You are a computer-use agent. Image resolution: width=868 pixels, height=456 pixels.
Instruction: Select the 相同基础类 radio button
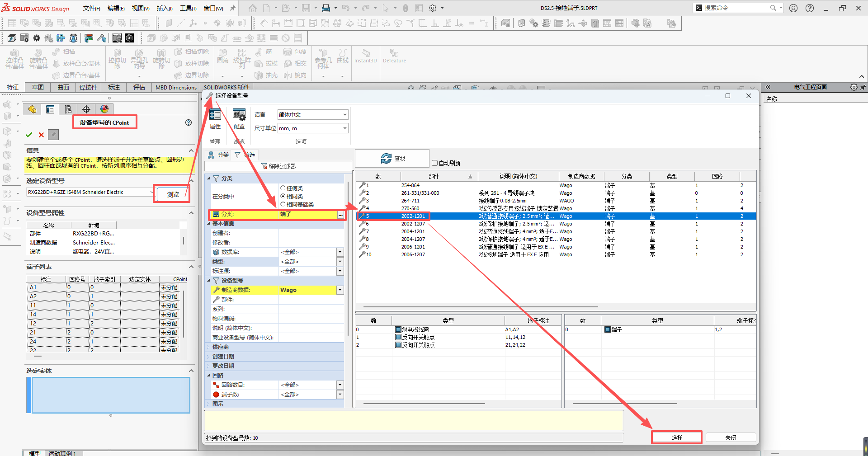pyautogui.click(x=283, y=204)
